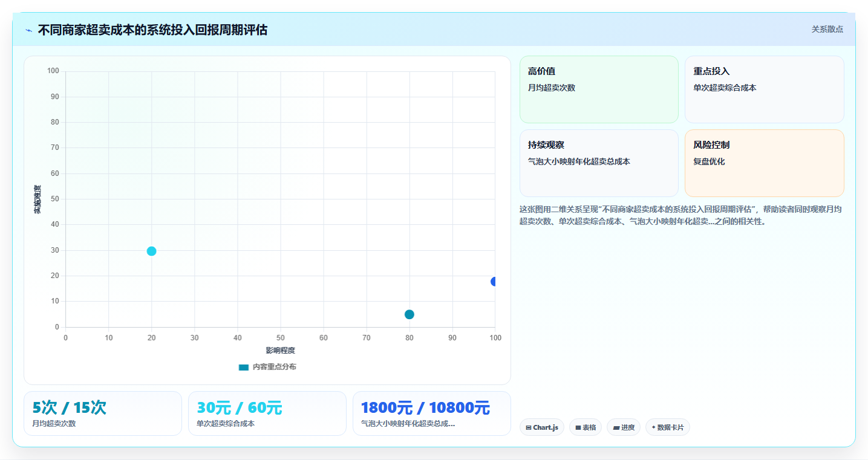Click 月均超卖次数 text in the 高价值 card

[552, 88]
